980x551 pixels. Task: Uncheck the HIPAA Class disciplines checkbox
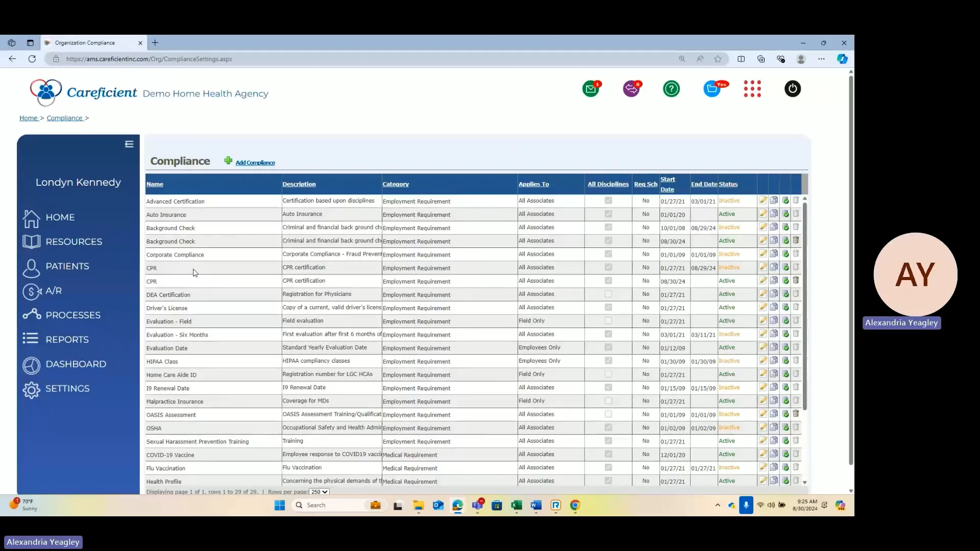[608, 361]
